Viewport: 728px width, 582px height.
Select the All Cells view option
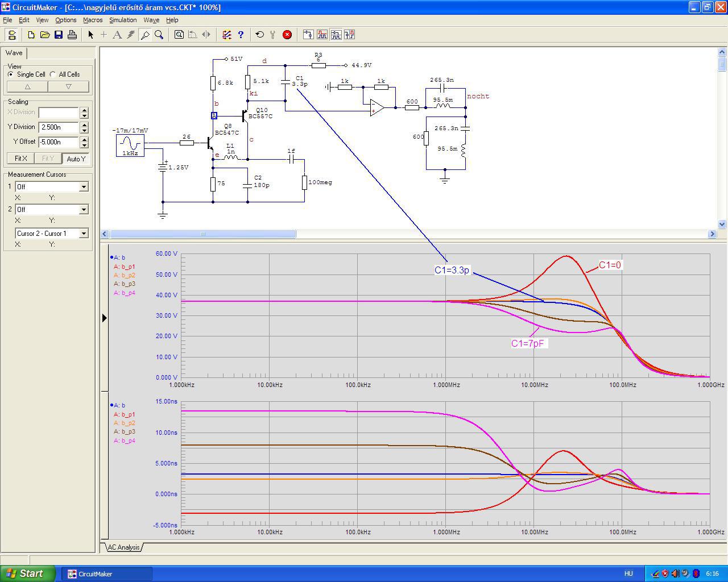pyautogui.click(x=53, y=74)
